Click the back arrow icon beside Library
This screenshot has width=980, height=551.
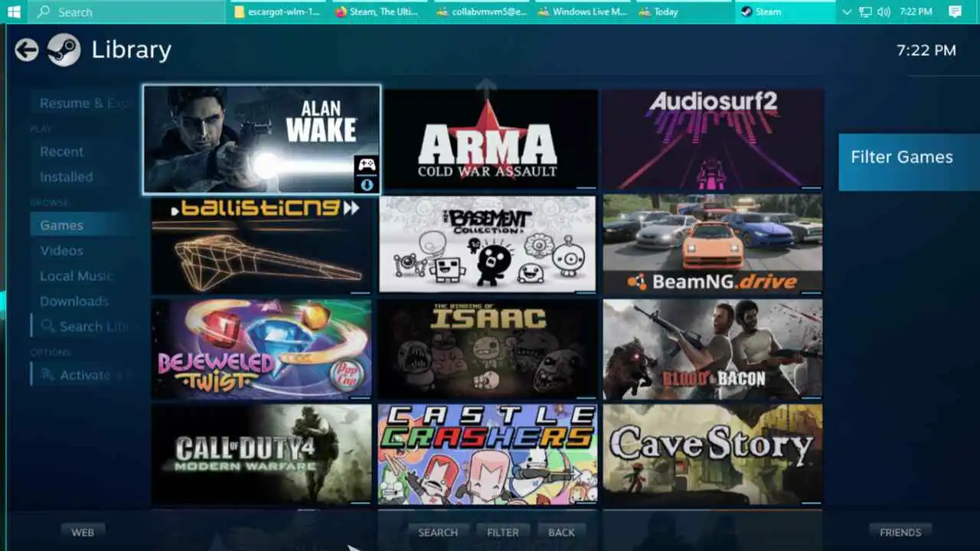(27, 51)
